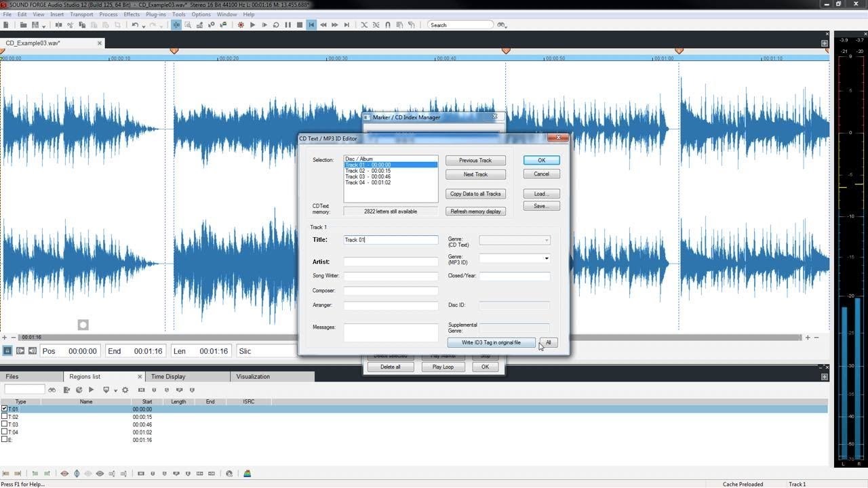Click the red eye icon in bottom toolbar
Image resolution: width=868 pixels, height=488 pixels.
pos(64,474)
